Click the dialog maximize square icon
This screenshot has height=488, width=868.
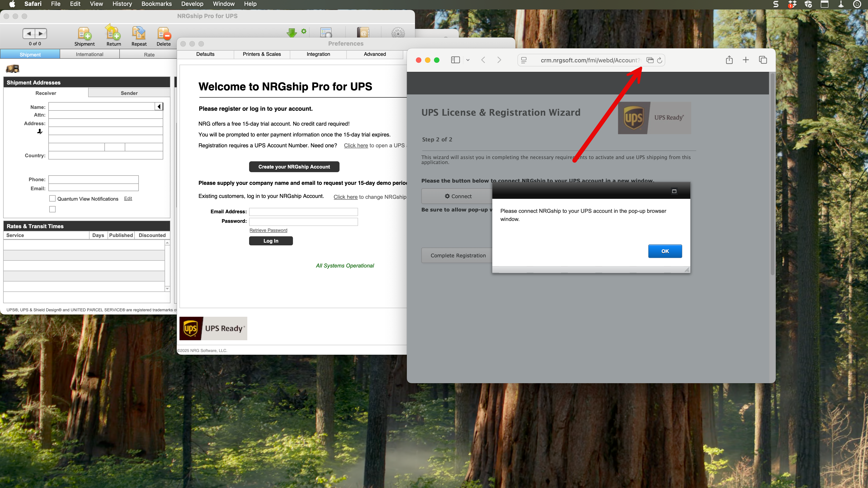pyautogui.click(x=674, y=191)
